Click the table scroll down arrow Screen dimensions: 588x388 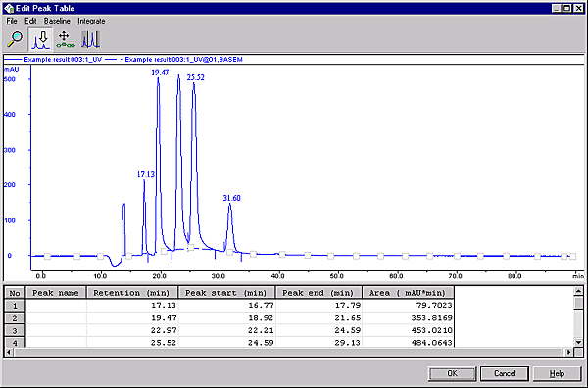click(578, 342)
